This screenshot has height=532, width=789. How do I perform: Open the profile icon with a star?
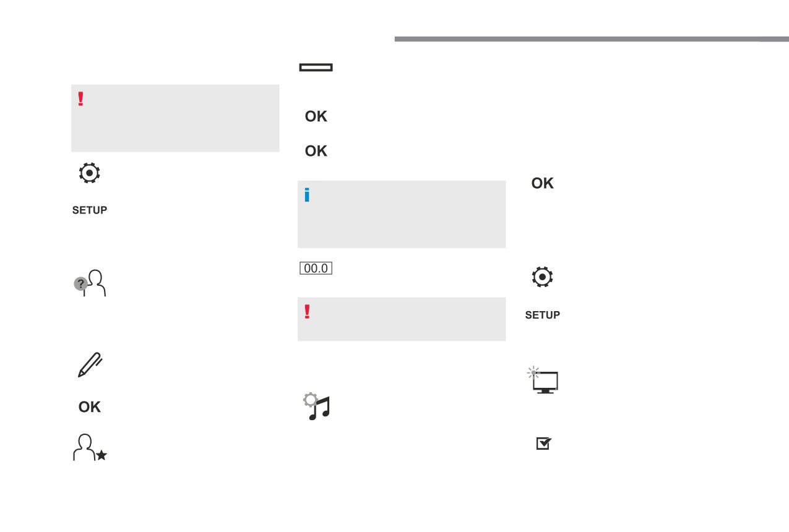point(90,447)
